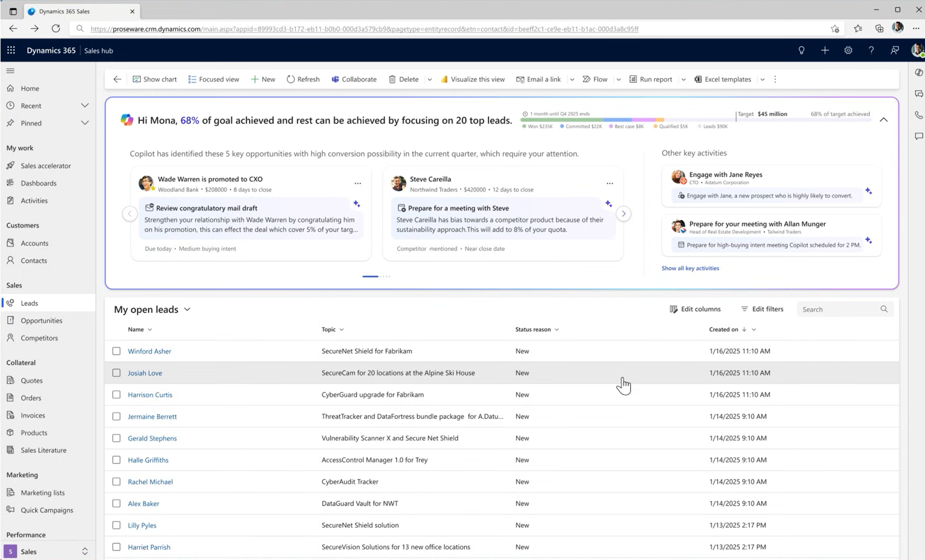Open Winford Asher lead record
The image size is (925, 560).
point(150,351)
